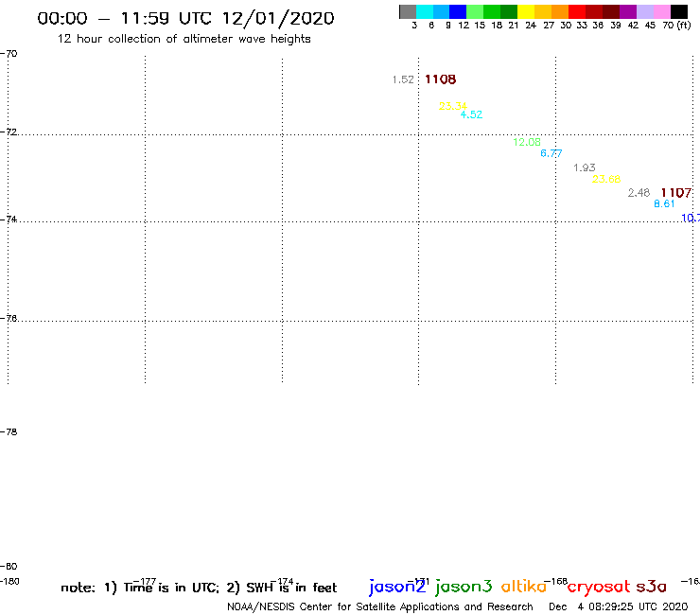Click the -80 latitude axis label
The width and height of the screenshot is (700, 615).
(9, 567)
